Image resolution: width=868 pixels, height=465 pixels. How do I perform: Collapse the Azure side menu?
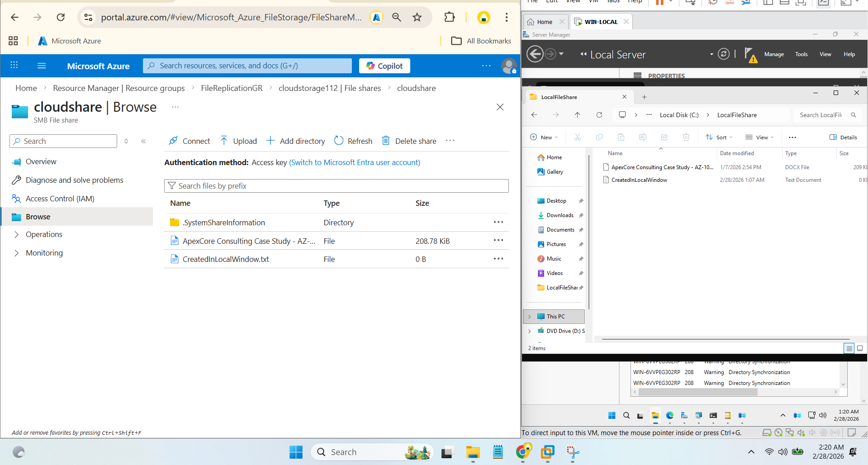[x=143, y=141]
